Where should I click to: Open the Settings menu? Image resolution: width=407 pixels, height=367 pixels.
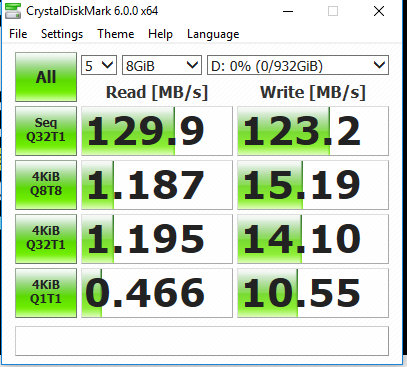point(62,34)
